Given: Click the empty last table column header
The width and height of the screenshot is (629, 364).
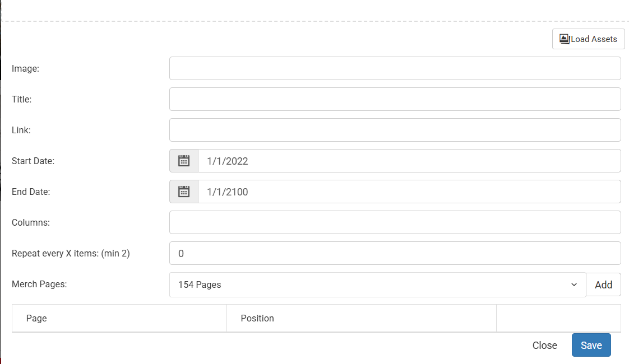Looking at the screenshot, I should pyautogui.click(x=558, y=318).
